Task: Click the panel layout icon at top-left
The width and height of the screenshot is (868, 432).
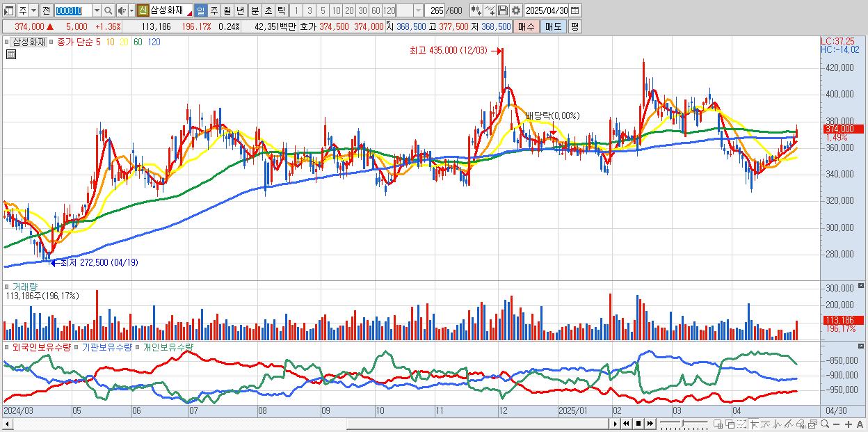Action: (x=8, y=11)
